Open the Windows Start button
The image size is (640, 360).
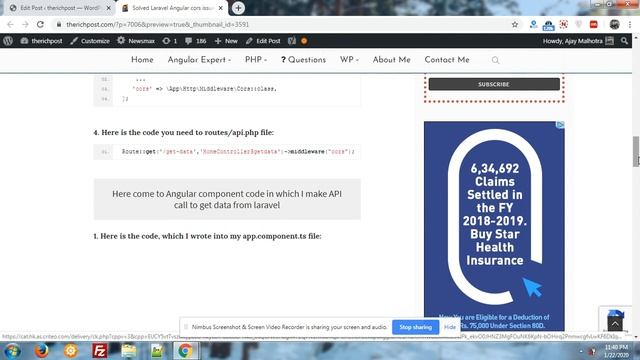pos(13,351)
